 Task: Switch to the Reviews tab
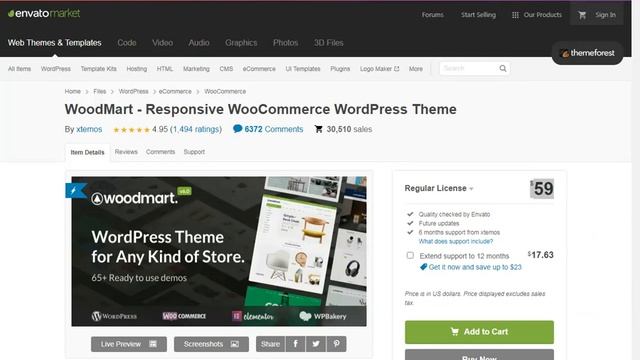pyautogui.click(x=126, y=152)
